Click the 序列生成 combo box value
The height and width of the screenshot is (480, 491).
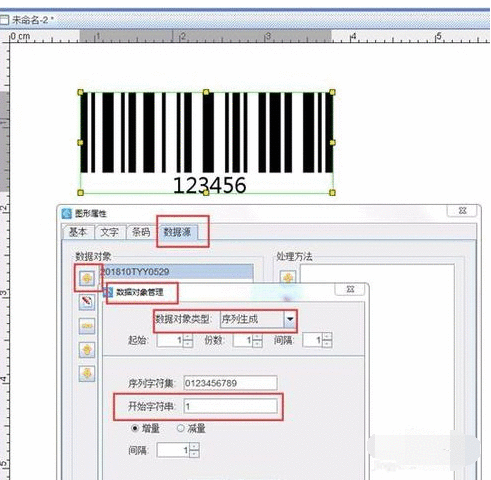click(x=252, y=319)
